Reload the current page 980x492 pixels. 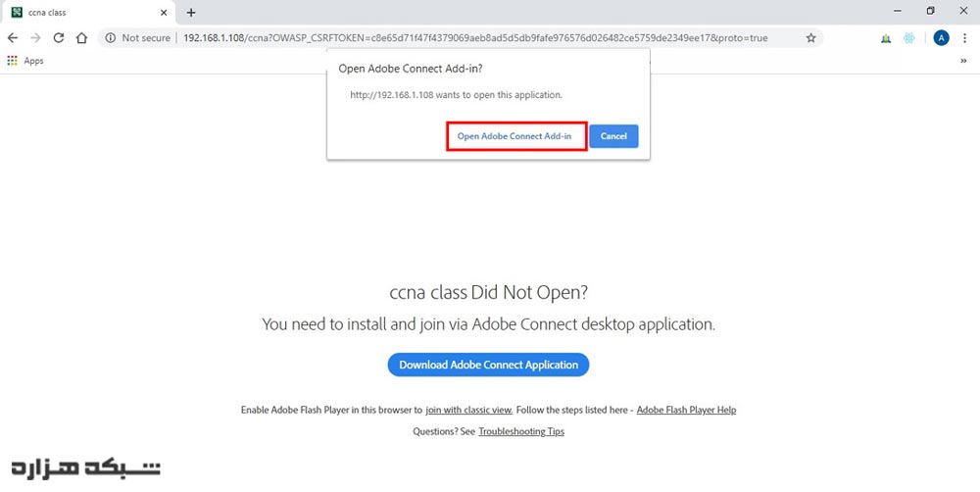(x=59, y=38)
